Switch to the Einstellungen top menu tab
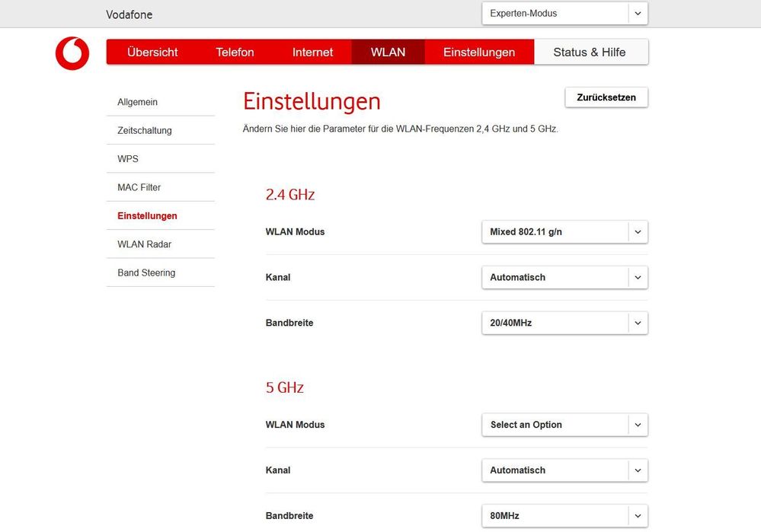The image size is (761, 532). (478, 52)
